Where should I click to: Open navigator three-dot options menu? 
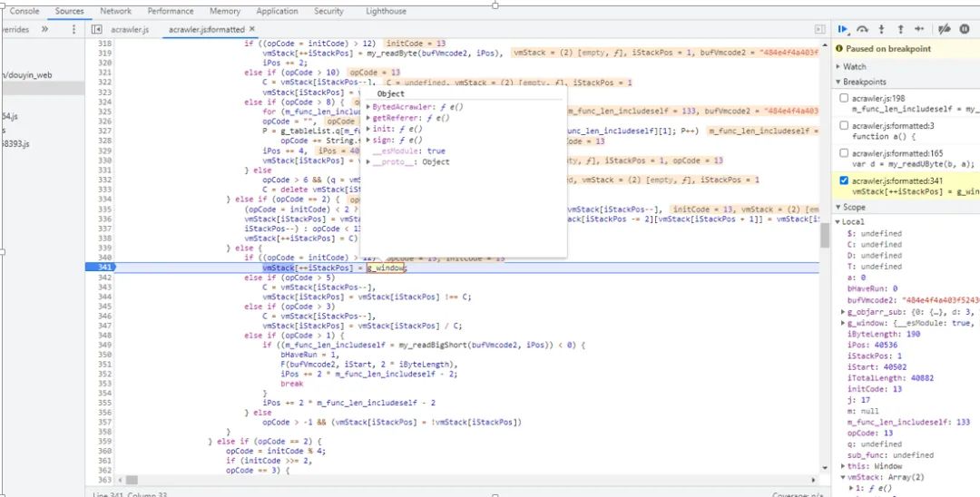pos(73,29)
